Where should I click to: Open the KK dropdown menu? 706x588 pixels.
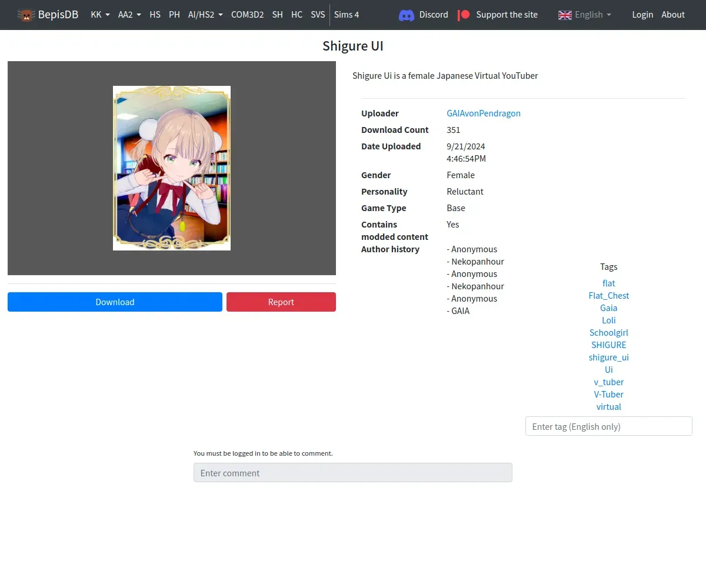101,15
